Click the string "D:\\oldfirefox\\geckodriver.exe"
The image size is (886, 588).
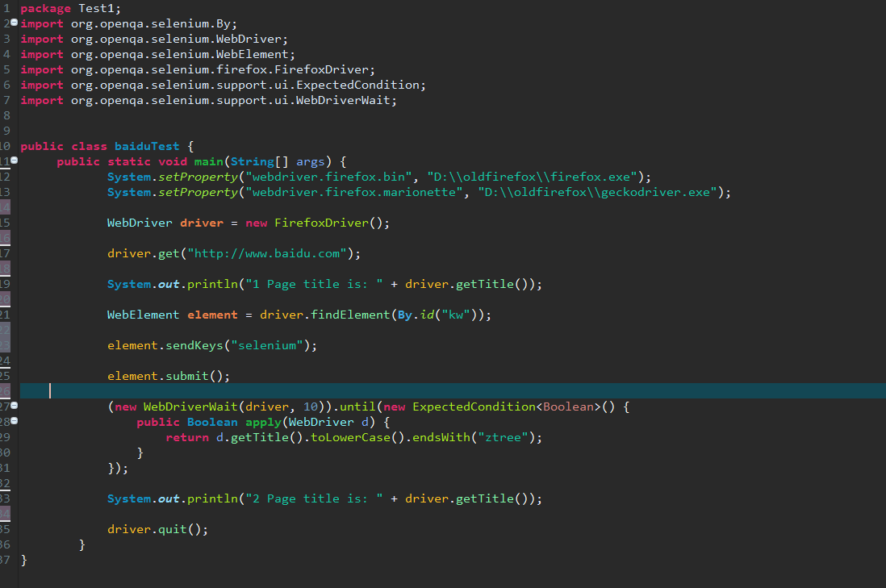[x=598, y=192]
